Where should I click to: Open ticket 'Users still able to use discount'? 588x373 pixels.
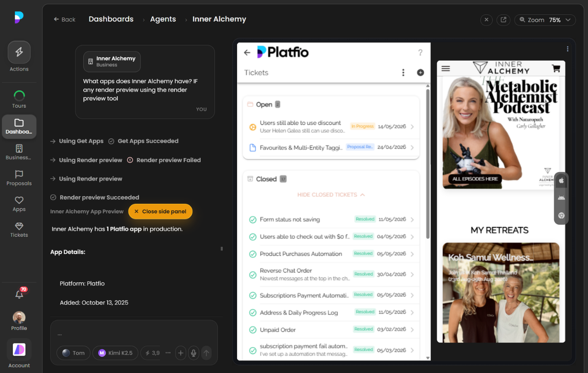point(331,127)
